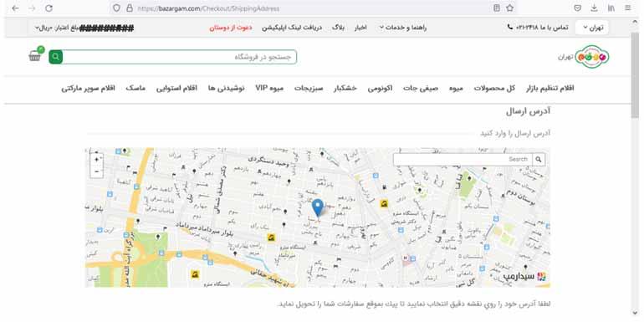Click the Mirdamad metro station icon on map
644x322 pixels.
[271, 238]
